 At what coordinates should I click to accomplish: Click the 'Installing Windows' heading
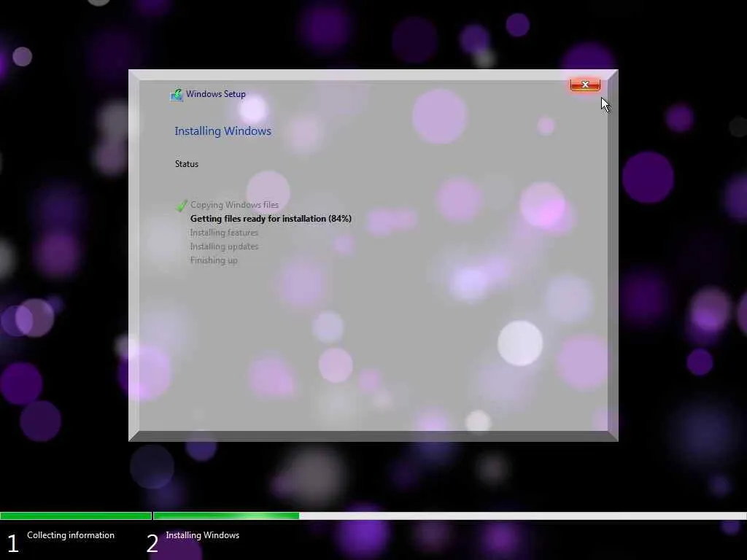(223, 131)
